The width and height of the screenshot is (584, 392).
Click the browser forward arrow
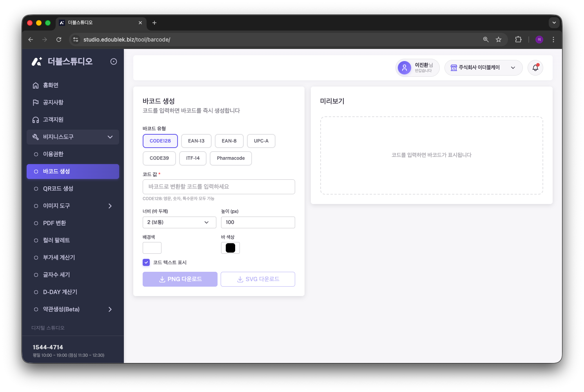pos(45,40)
